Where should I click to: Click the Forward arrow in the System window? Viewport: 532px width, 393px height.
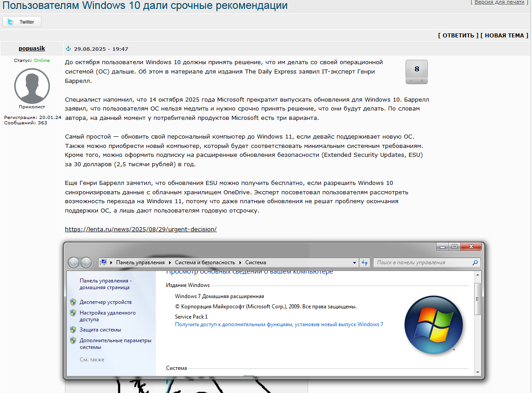(x=86, y=262)
